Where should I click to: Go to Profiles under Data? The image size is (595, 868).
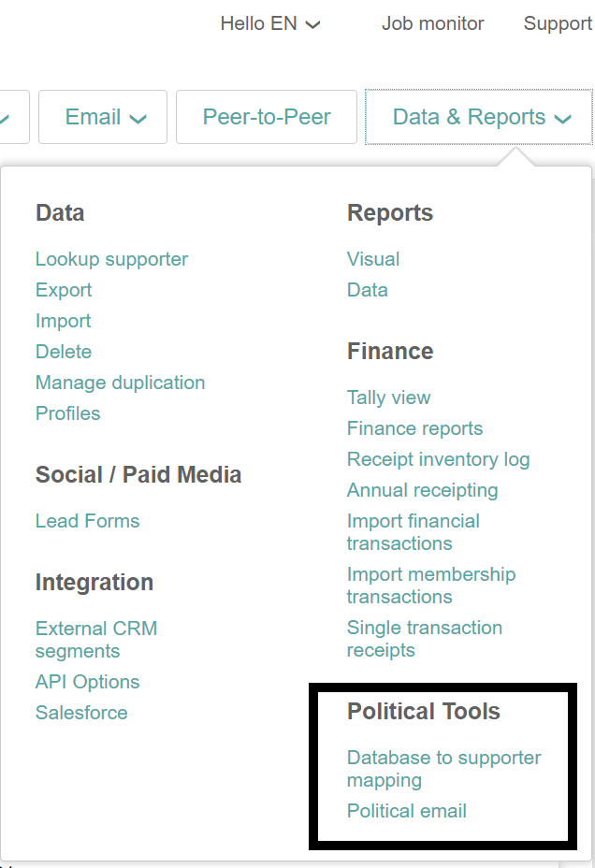tap(67, 413)
